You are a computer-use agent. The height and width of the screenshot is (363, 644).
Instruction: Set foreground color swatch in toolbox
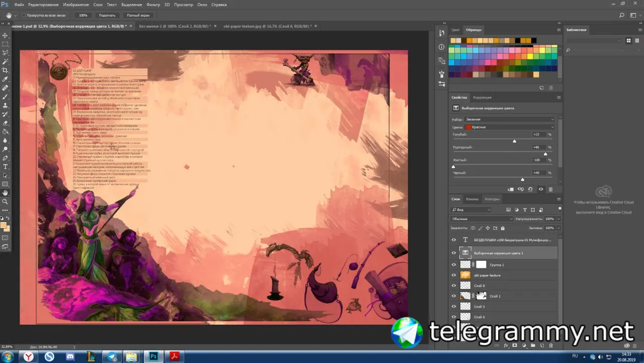click(x=4, y=225)
